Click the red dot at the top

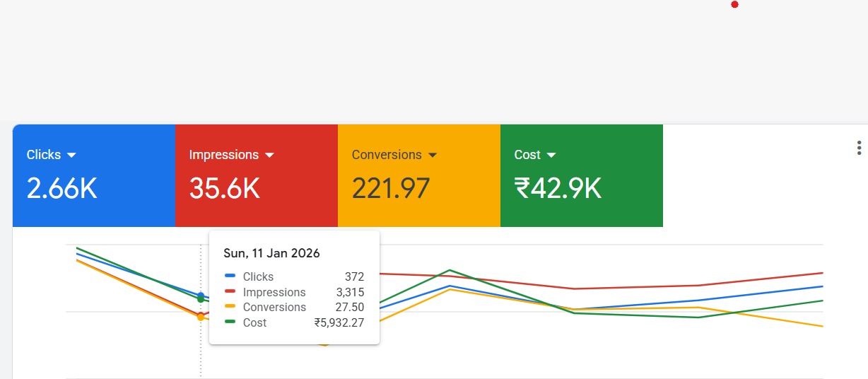tap(735, 5)
